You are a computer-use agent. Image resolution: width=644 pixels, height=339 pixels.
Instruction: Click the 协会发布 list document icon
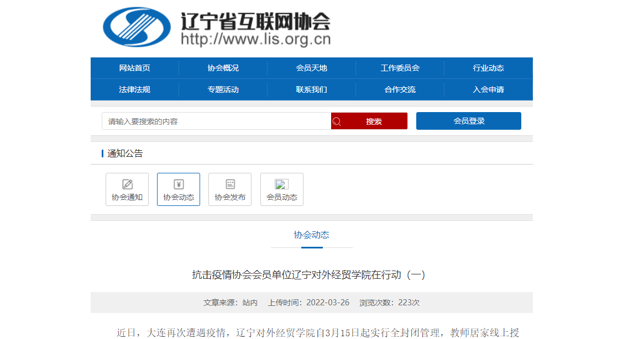(x=230, y=184)
